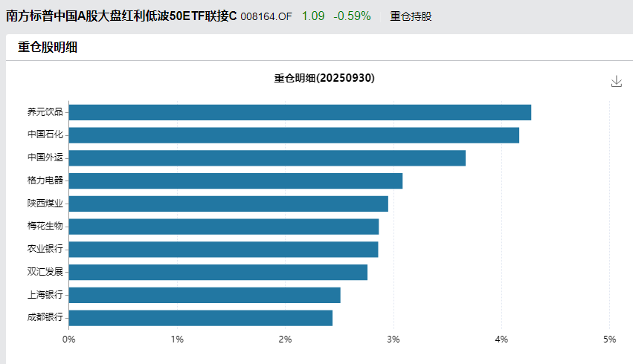633x364 pixels.
Task: Select the 成都银行 bar
Action: [x=201, y=318]
